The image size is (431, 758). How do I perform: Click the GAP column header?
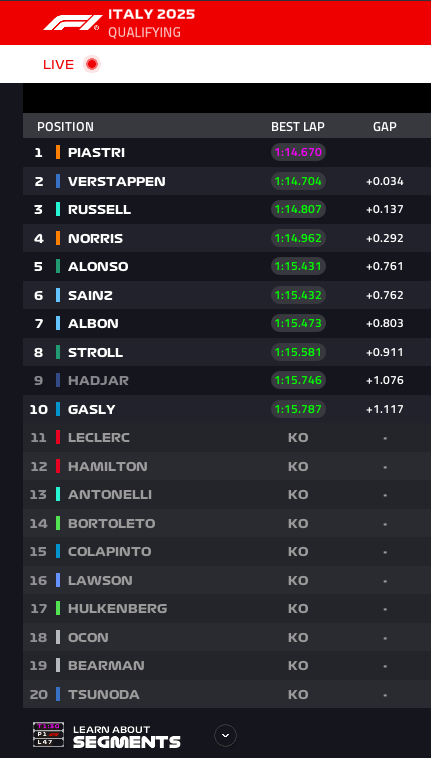[x=385, y=127]
